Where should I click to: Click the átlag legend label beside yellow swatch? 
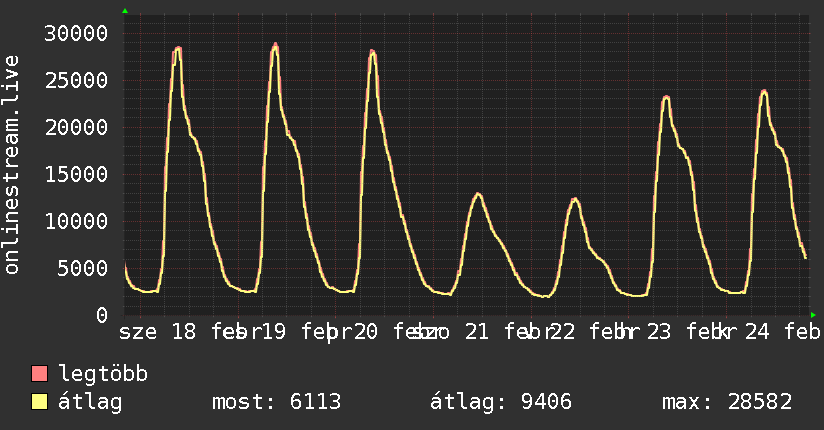click(x=90, y=402)
